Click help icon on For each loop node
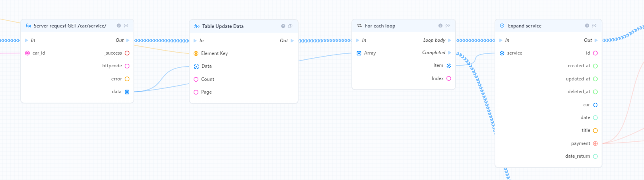 click(x=440, y=25)
